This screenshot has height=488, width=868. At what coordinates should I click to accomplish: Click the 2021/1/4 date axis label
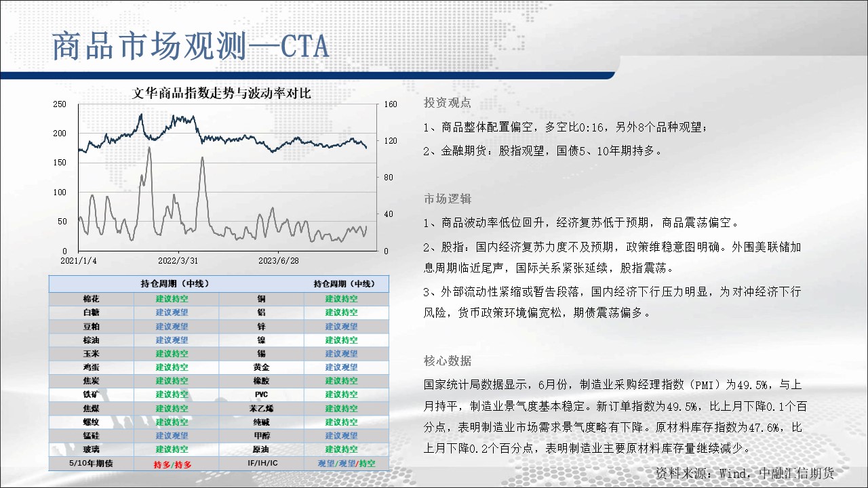tap(79, 260)
